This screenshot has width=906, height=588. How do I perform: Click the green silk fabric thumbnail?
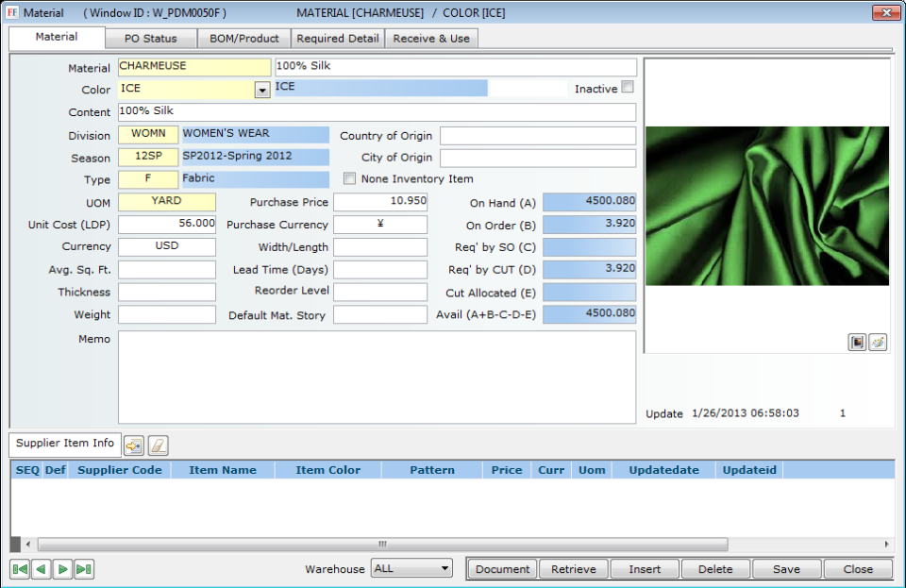coord(767,206)
